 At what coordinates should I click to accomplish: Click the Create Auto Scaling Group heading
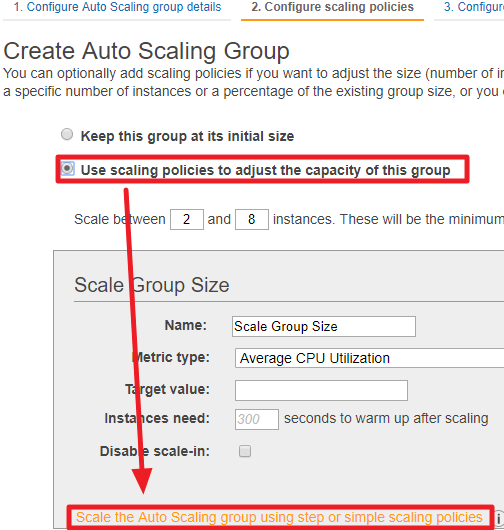pos(146,51)
